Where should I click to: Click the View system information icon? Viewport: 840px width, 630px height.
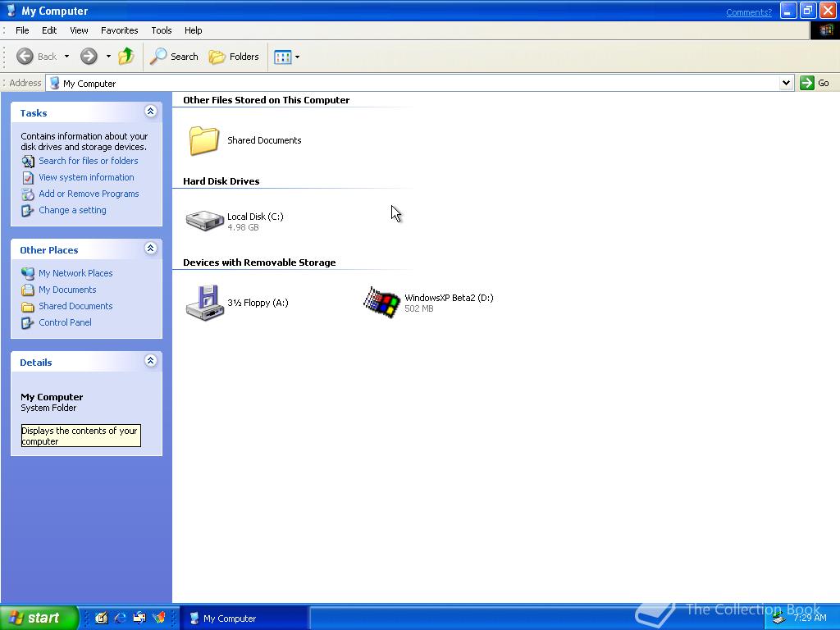28,177
